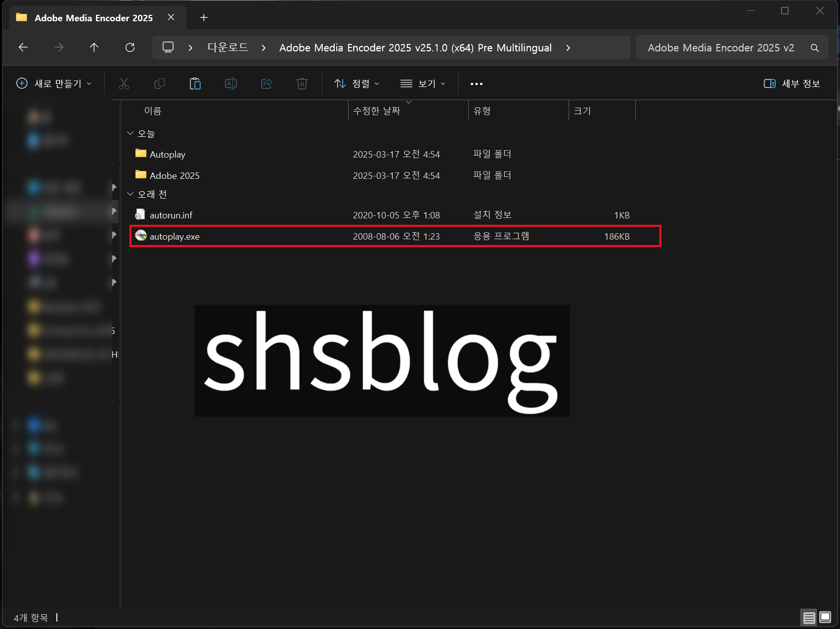The height and width of the screenshot is (629, 840).
Task: Click the 186KB size value
Action: (617, 237)
